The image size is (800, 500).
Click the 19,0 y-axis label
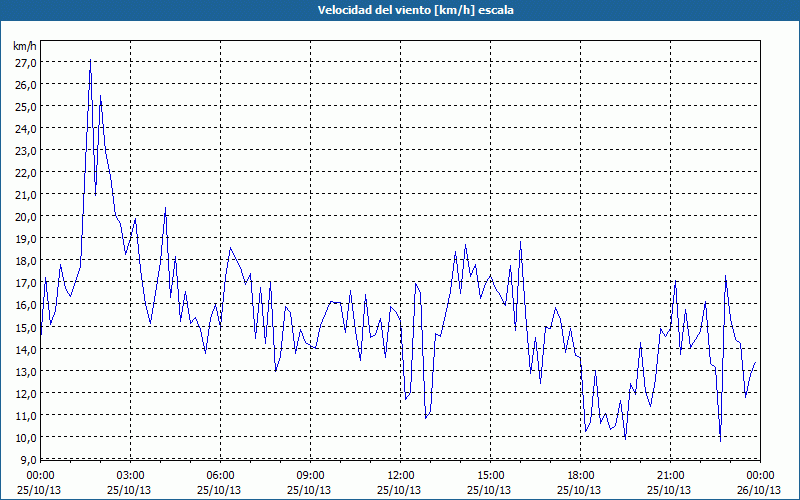(x=26, y=239)
